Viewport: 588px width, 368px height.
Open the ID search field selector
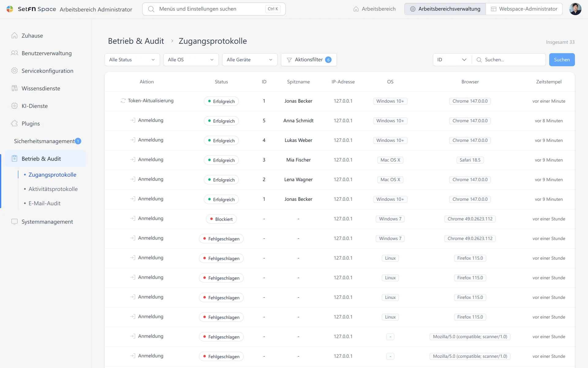point(452,60)
